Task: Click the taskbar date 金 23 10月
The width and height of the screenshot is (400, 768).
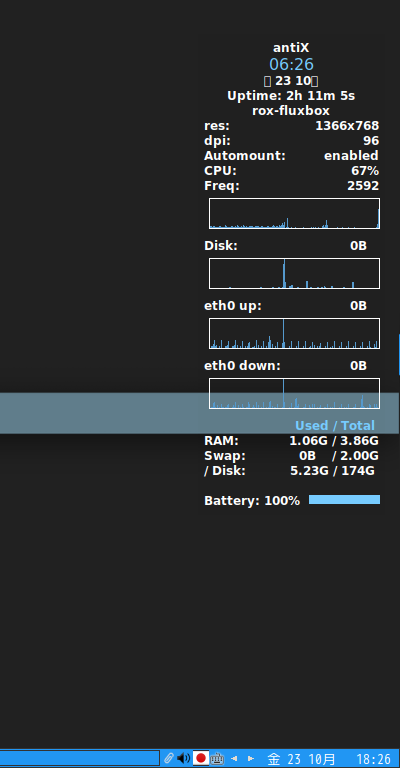Action: 302,759
